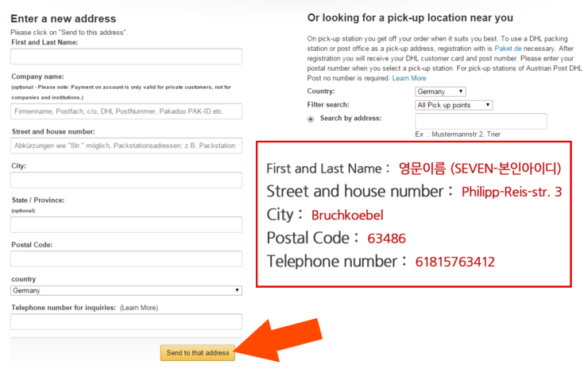Click the Enter a new address heading

(64, 19)
